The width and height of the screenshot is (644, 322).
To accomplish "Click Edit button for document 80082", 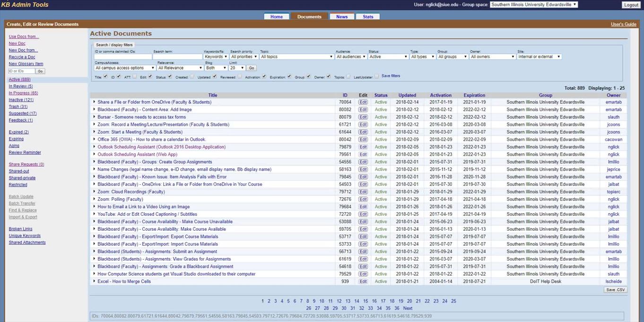I will [x=363, y=110].
